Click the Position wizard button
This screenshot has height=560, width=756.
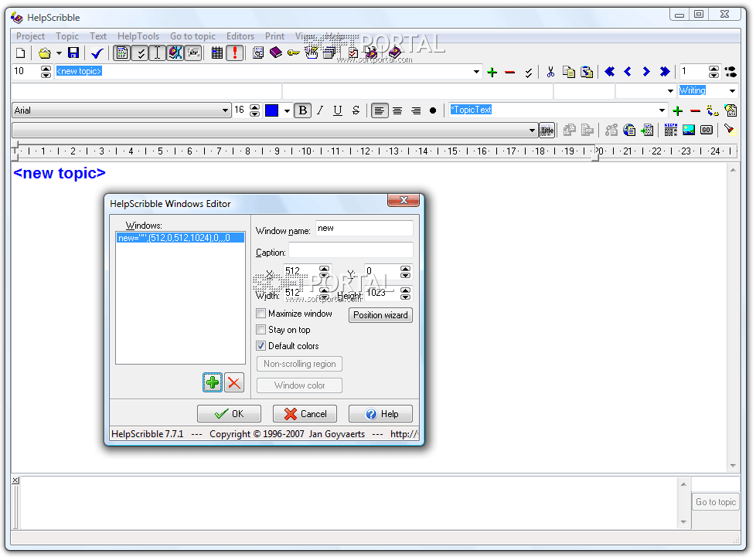380,314
